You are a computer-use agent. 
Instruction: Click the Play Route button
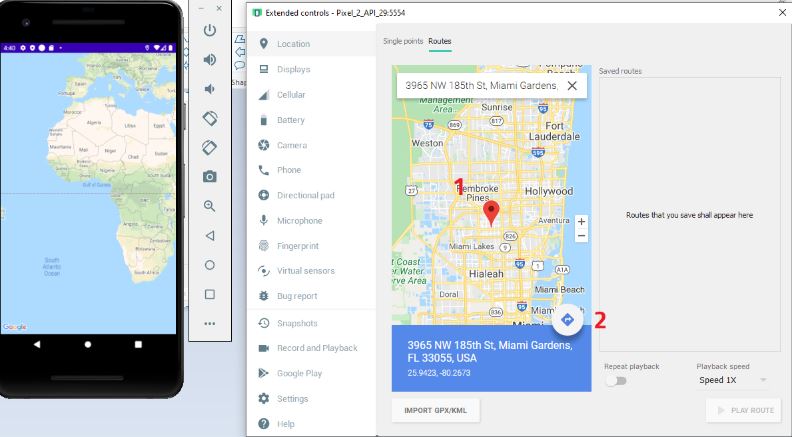pos(744,411)
